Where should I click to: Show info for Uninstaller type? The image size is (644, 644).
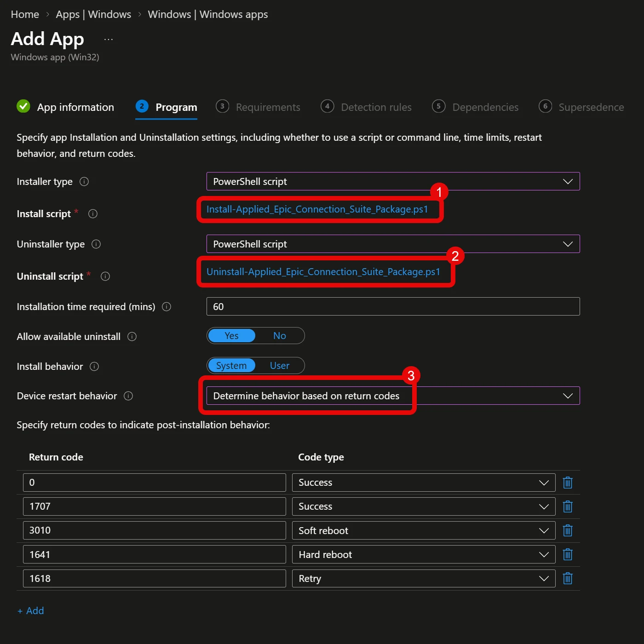coord(96,244)
